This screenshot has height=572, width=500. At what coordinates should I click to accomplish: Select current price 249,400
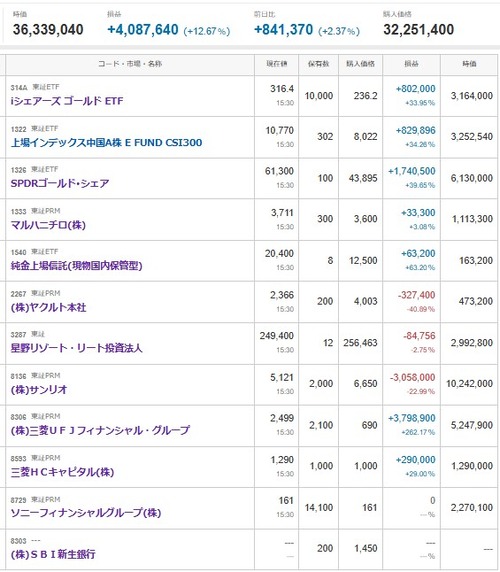pos(277,336)
